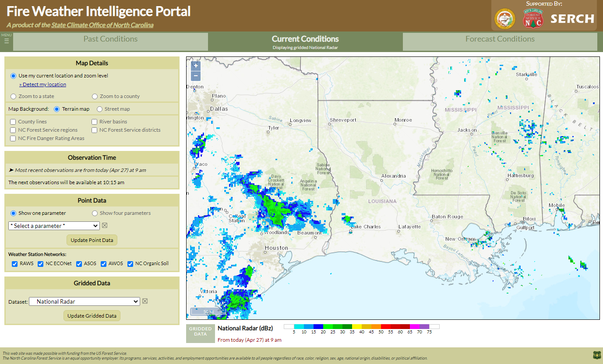Disable the AWOS weather station network
Screen dimensions: 603x364
click(103, 263)
